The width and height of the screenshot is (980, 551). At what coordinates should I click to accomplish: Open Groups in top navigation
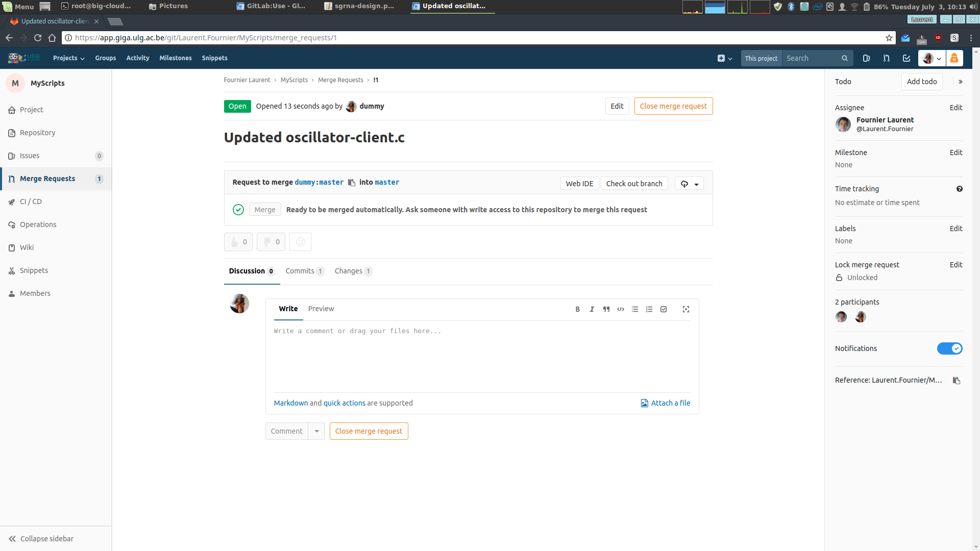pos(105,58)
